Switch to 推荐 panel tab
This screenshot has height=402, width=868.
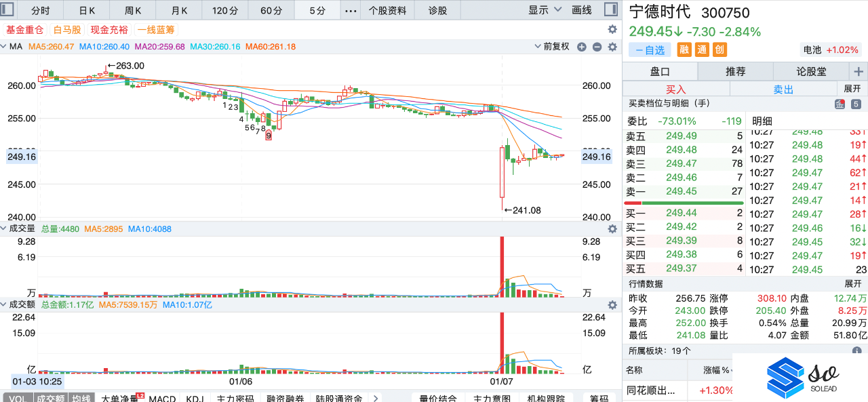point(736,71)
